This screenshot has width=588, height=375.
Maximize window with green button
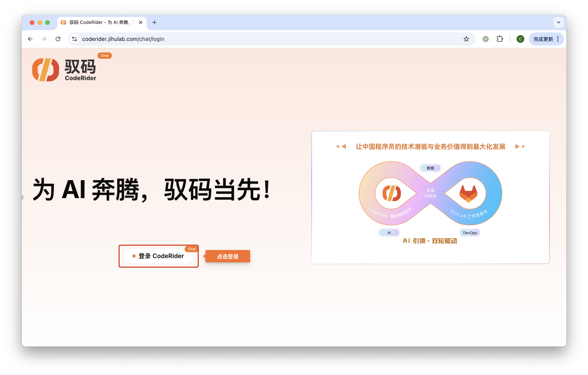47,22
